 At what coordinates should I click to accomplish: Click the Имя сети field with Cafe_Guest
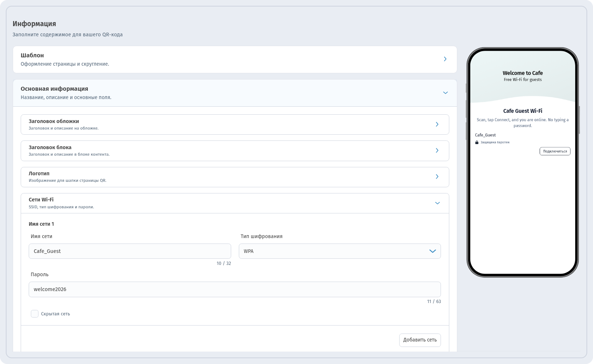130,251
